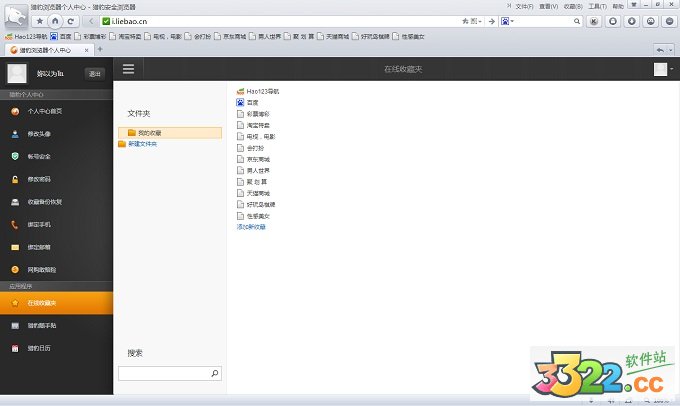
Task: Click the K extension button
Action: [594, 21]
